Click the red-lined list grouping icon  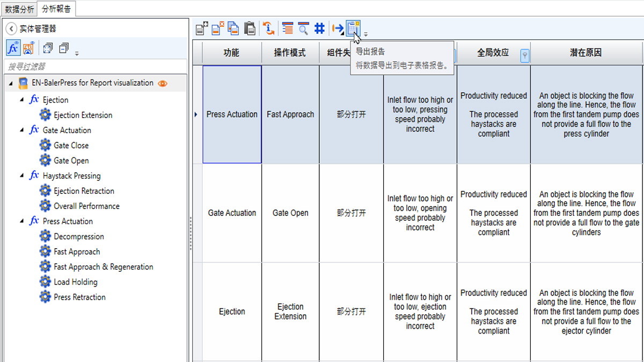288,28
